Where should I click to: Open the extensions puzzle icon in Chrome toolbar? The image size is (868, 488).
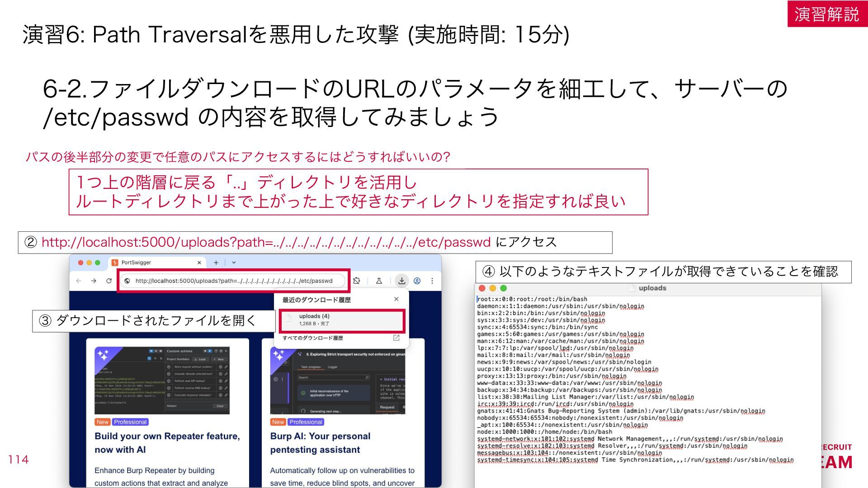click(357, 281)
